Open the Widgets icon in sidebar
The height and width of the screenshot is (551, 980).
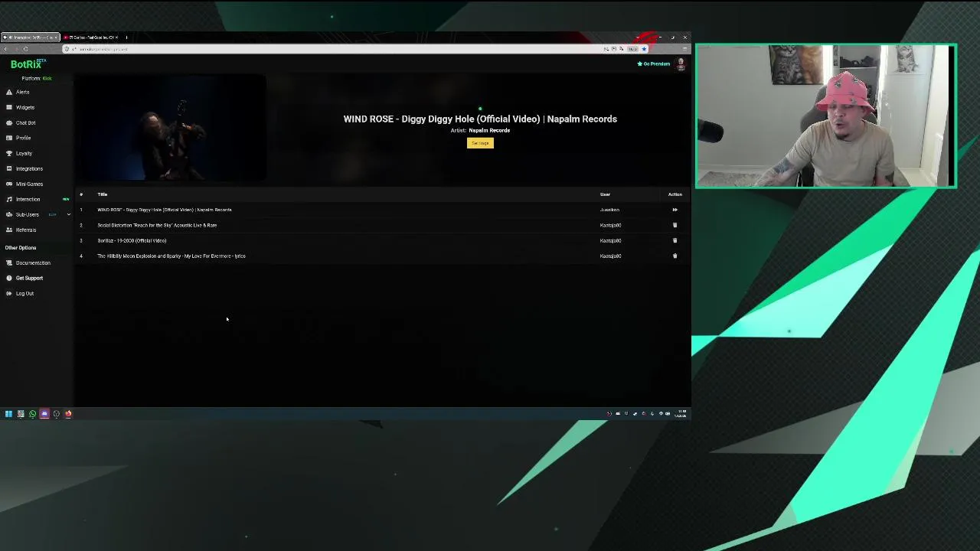pyautogui.click(x=9, y=107)
